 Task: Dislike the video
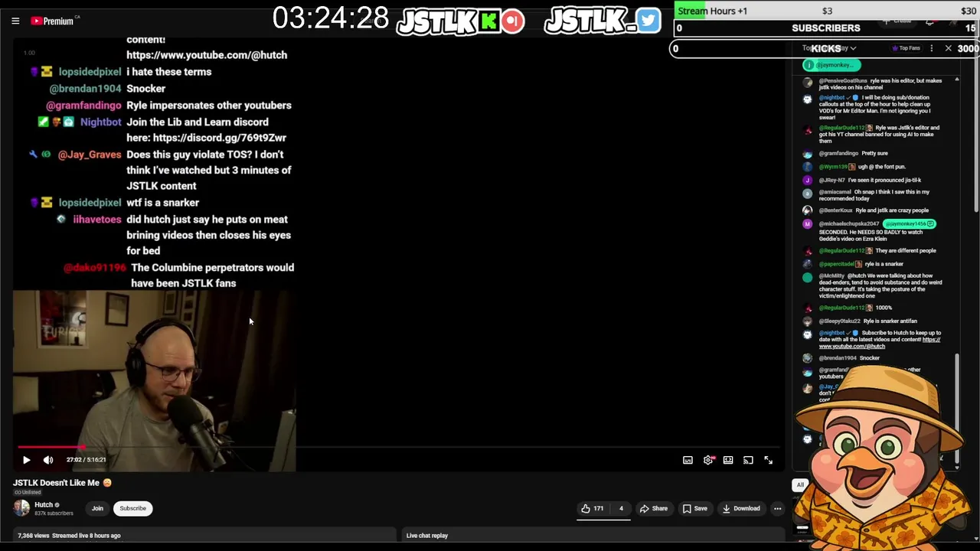pyautogui.click(x=621, y=508)
